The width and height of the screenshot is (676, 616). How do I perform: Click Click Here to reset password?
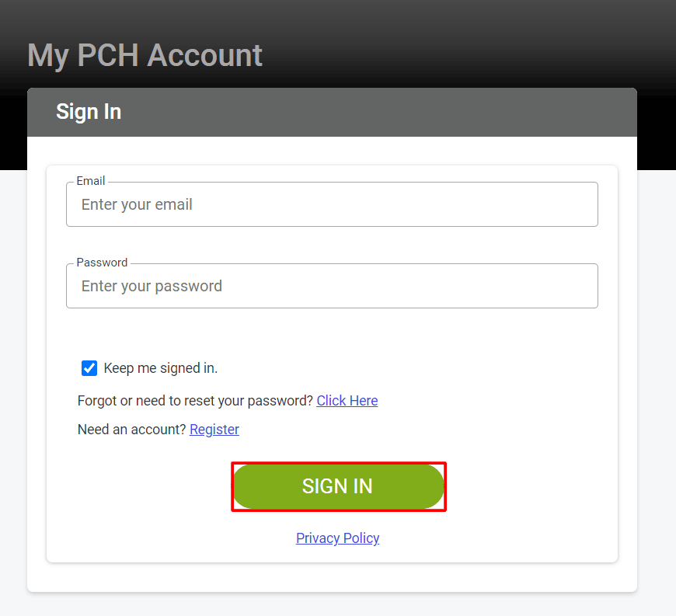tap(347, 400)
